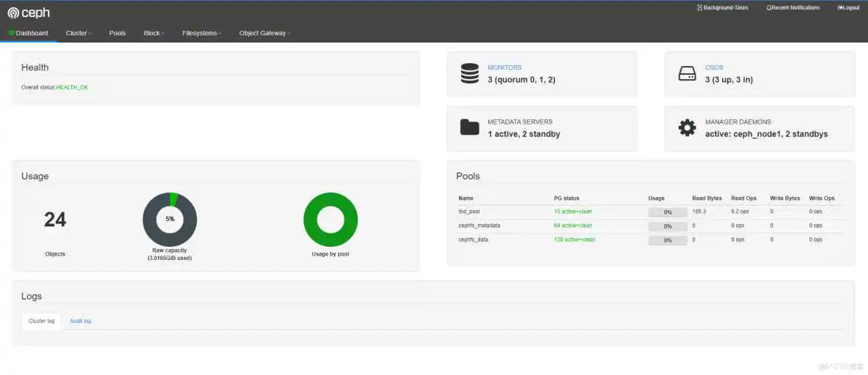Click the rbd_pool usage progress bar
Viewport: 868px width, 375px height.
(x=667, y=212)
